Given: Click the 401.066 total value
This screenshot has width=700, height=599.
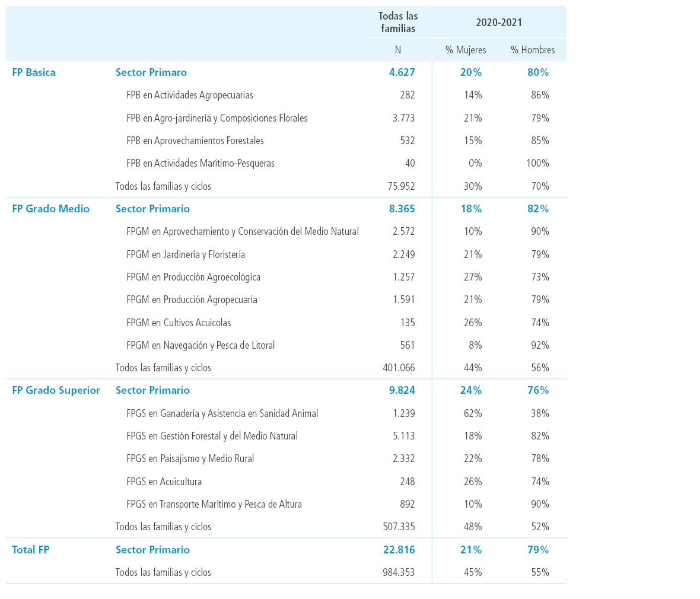Looking at the screenshot, I should click(399, 368).
